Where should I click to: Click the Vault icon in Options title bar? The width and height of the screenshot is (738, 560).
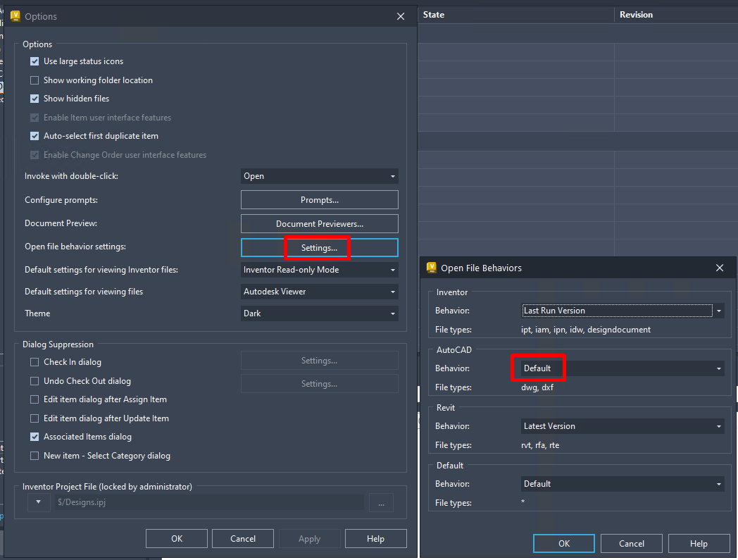15,16
